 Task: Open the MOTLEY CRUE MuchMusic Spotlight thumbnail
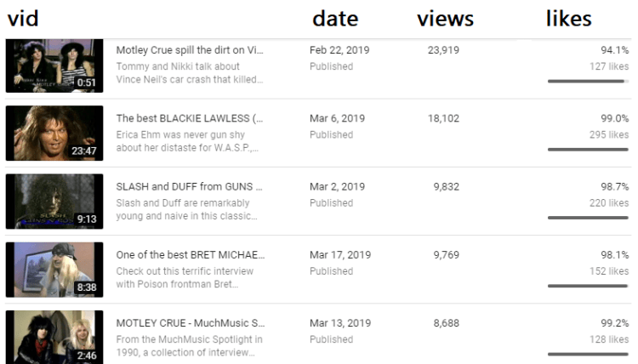54,337
